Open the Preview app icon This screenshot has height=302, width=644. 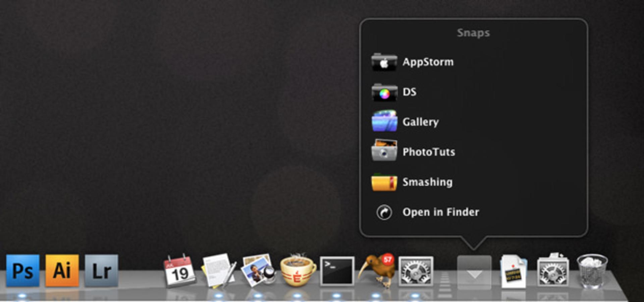(x=258, y=270)
